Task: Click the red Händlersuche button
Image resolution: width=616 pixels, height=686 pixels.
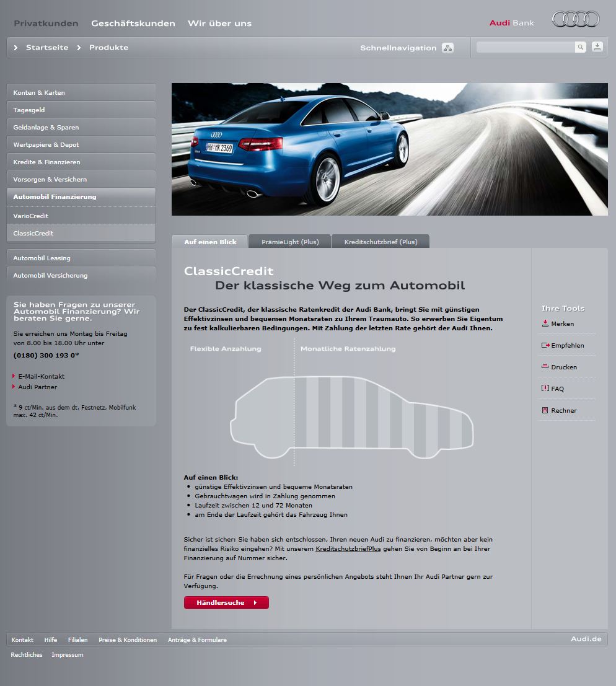Action: (x=226, y=602)
